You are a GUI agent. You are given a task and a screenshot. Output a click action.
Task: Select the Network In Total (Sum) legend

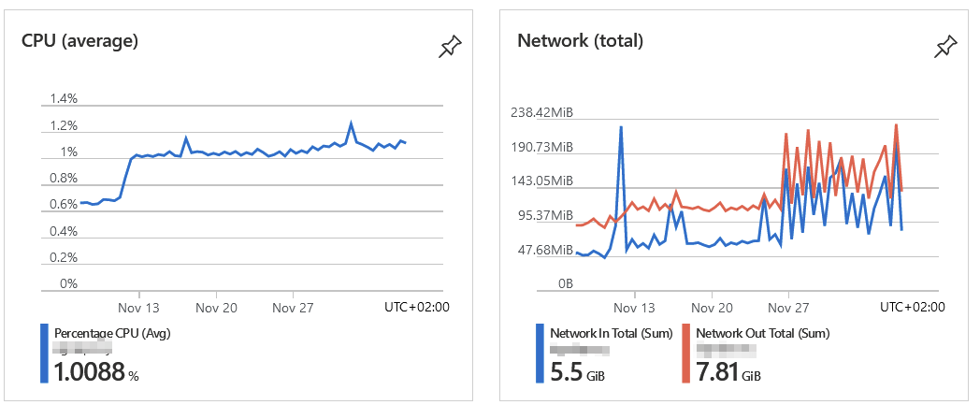point(612,333)
